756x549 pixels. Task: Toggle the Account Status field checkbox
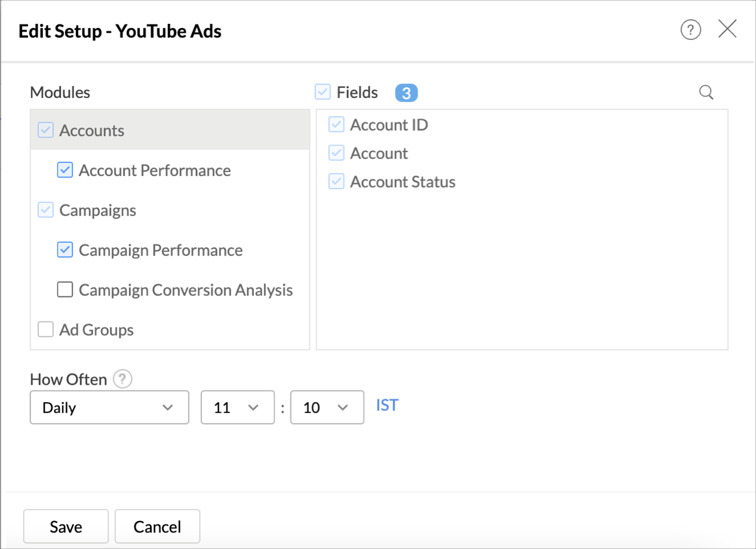(x=337, y=182)
